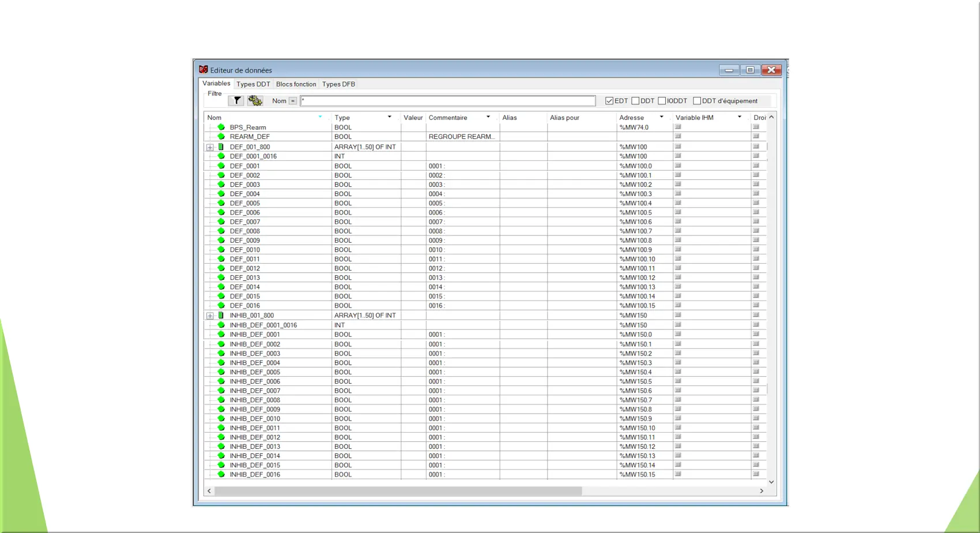Image resolution: width=980 pixels, height=533 pixels.
Task: Click in the Nom filter text field
Action: click(447, 101)
